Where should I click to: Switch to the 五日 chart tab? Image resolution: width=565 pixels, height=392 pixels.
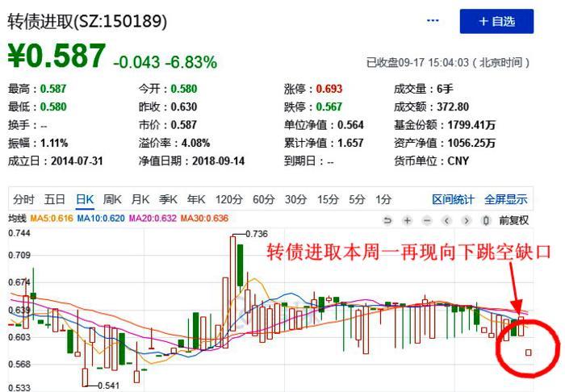pyautogui.click(x=54, y=199)
